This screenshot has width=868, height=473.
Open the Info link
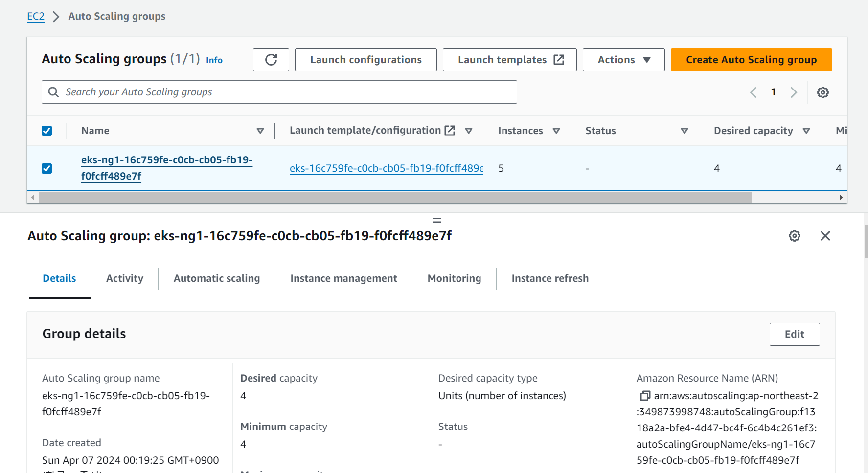[214, 60]
